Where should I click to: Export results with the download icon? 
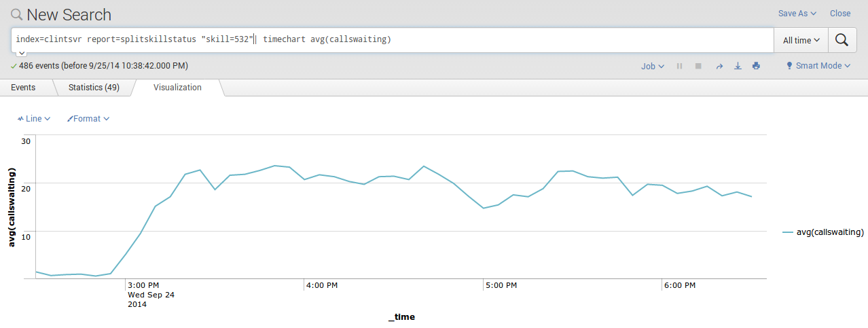coord(738,66)
